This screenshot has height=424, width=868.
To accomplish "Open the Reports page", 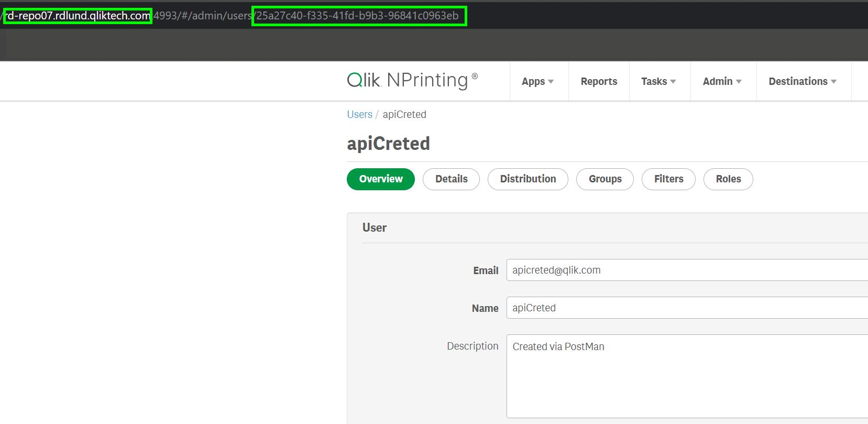I will (x=599, y=81).
